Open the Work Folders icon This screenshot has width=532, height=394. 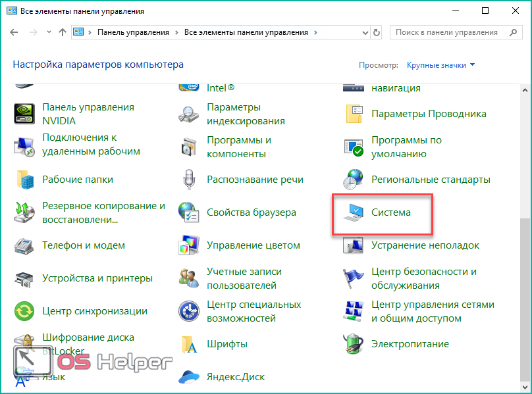click(25, 180)
